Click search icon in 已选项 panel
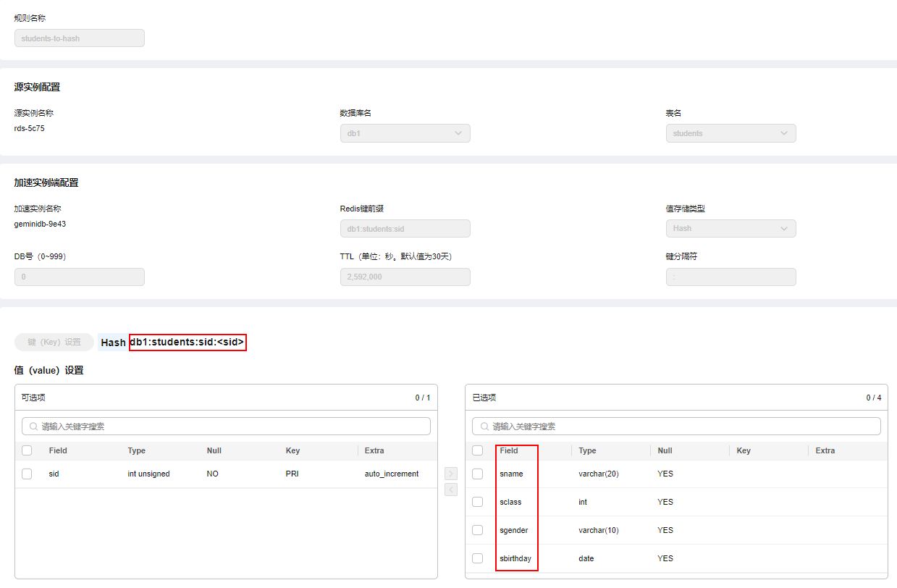Image resolution: width=897 pixels, height=588 pixels. coord(484,427)
